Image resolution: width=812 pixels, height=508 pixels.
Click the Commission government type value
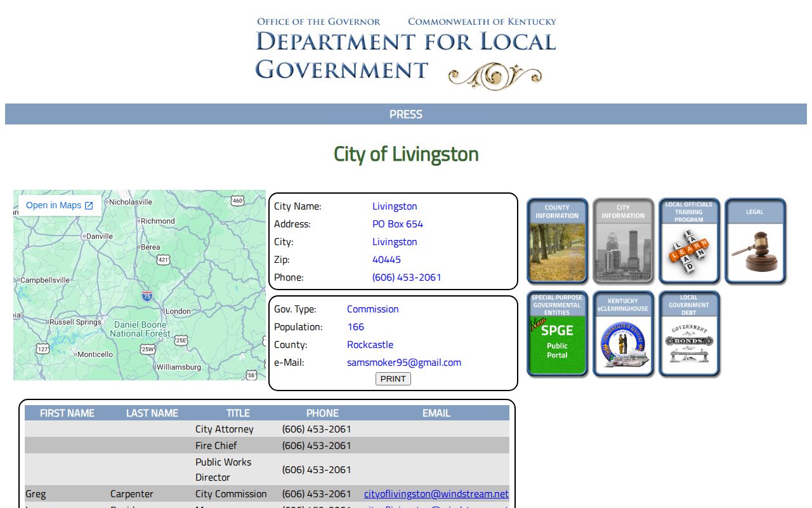[373, 309]
